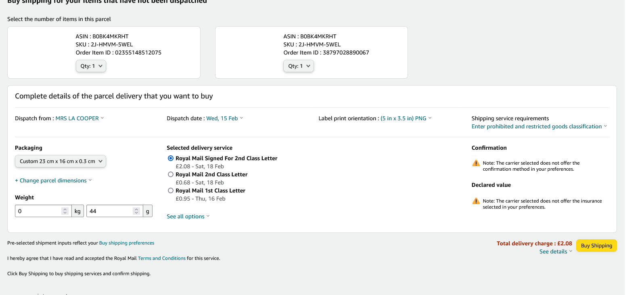
Task: Open Buy shipping preferences link
Action: 127,243
